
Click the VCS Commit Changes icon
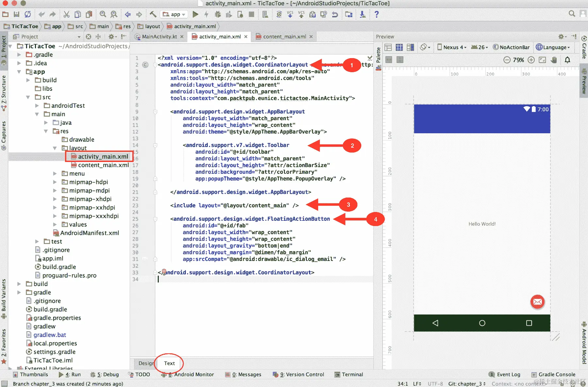301,14
